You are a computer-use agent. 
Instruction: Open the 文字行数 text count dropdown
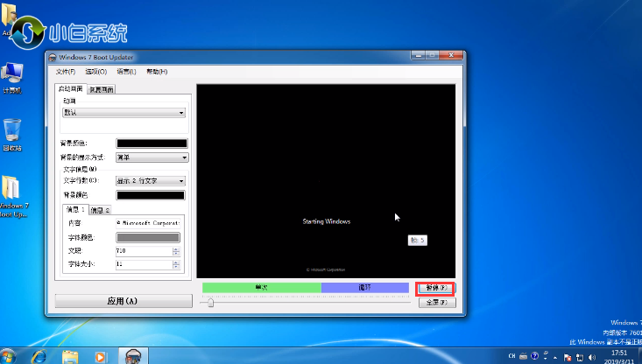click(151, 181)
